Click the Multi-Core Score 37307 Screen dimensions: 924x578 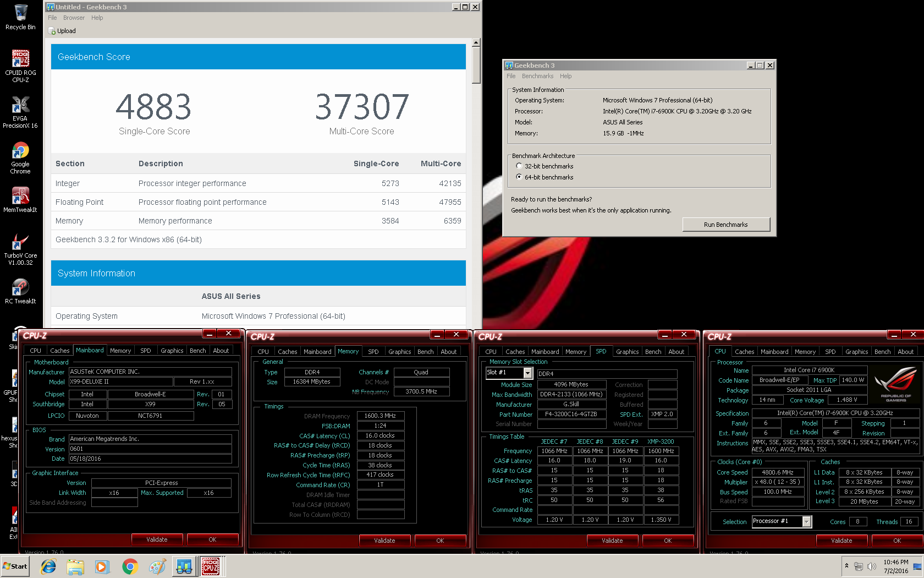pyautogui.click(x=362, y=107)
